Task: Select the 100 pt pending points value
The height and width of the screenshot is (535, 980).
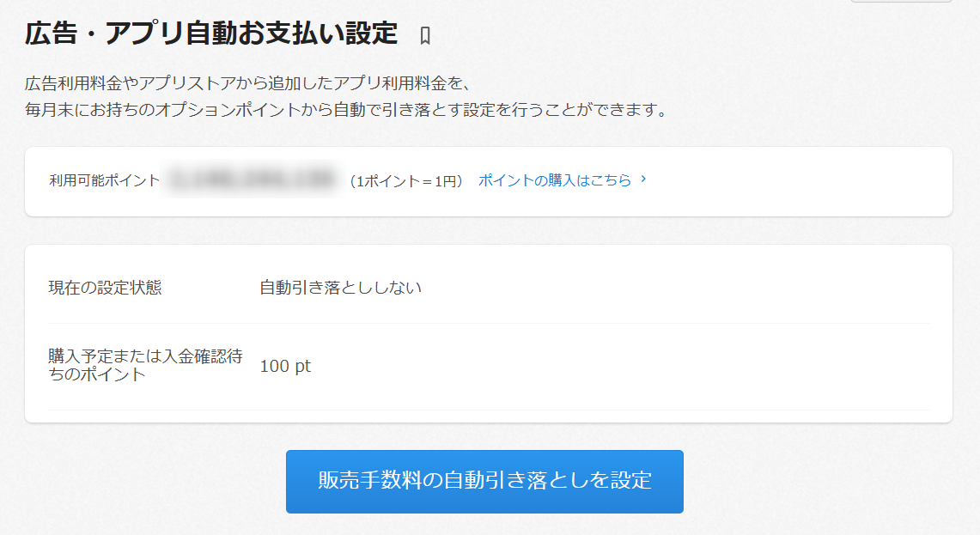Action: tap(285, 366)
